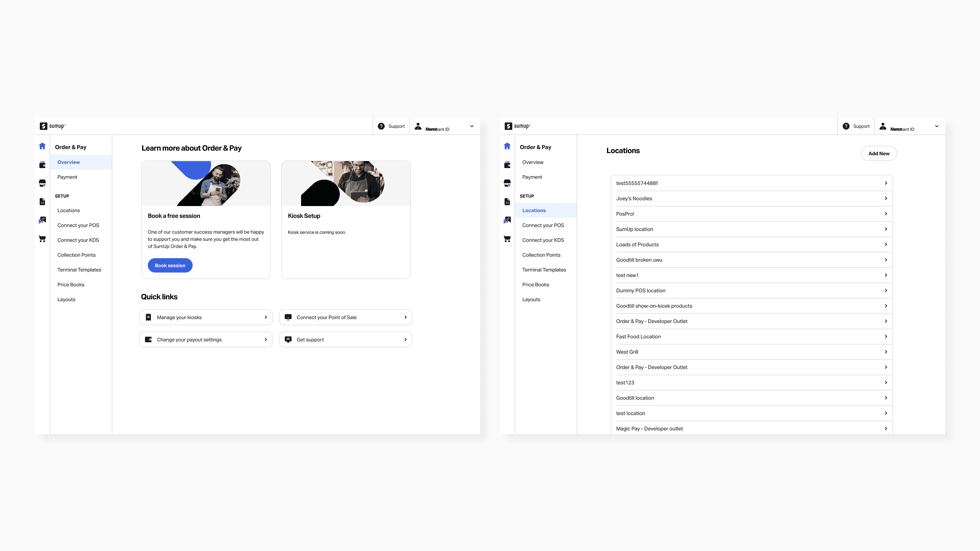Open the Manage your kiosks quick link
This screenshot has height=551, width=980.
(x=206, y=317)
